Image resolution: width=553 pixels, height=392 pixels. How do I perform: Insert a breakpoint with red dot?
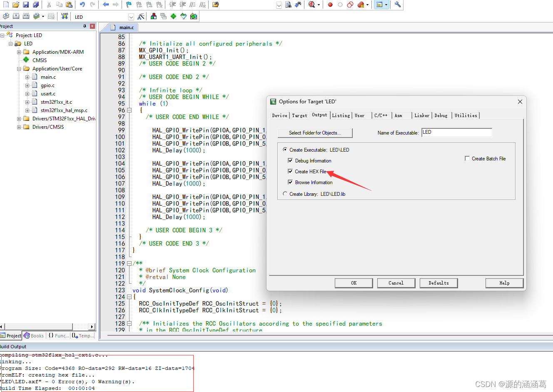(x=330, y=5)
